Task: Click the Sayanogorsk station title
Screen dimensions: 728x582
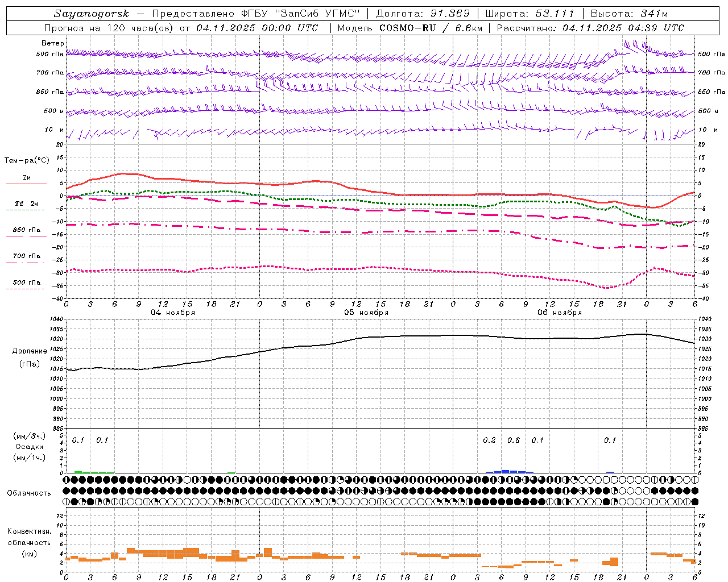Action: [92, 14]
